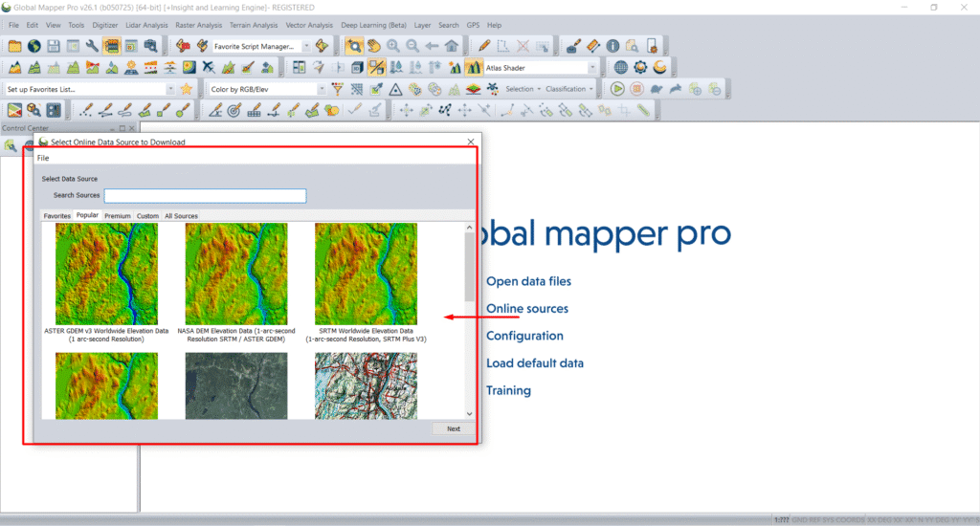
Task: Open the Classification dropdown menu
Action: pyautogui.click(x=568, y=89)
